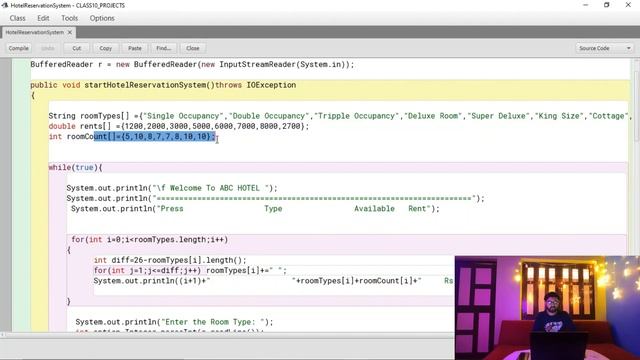
Task: Click the println((i+1)+ roomCount[i] line
Action: (x=273, y=281)
